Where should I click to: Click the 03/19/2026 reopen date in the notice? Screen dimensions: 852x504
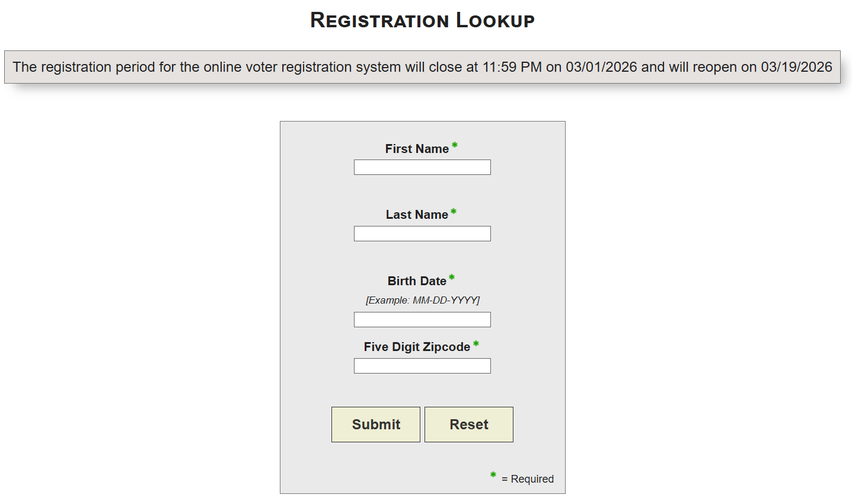796,67
